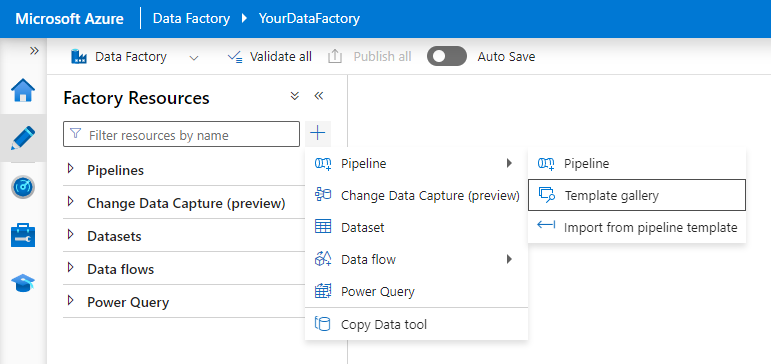Choose Dataset in the add menu
Screen dimensions: 771x364
[x=416, y=228]
